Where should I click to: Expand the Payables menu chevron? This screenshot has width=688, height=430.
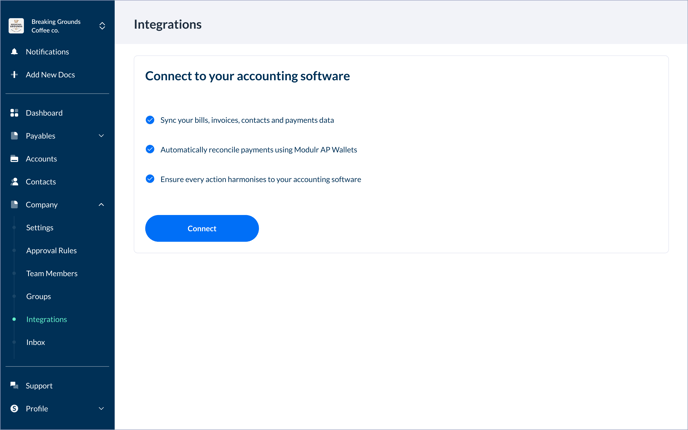(101, 136)
